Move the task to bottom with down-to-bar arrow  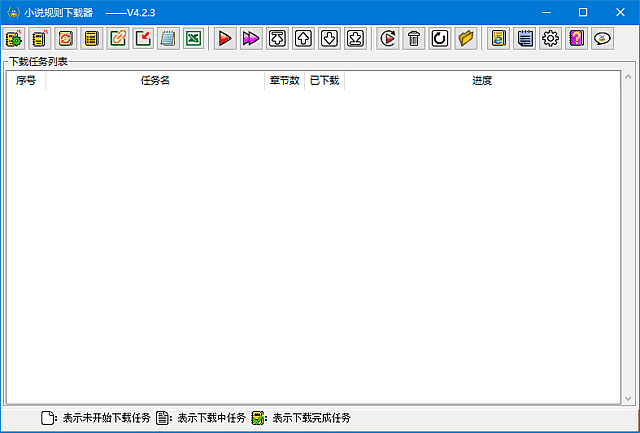coord(355,39)
